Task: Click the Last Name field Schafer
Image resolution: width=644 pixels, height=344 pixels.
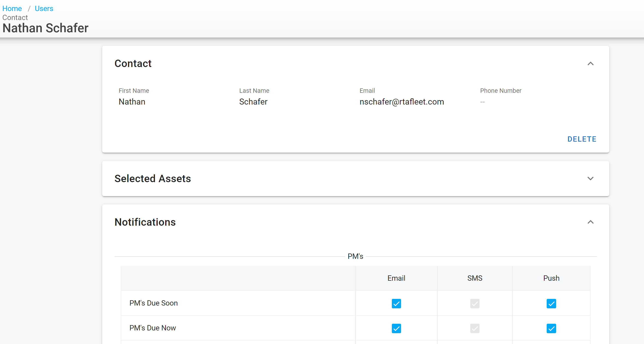Action: tap(253, 102)
